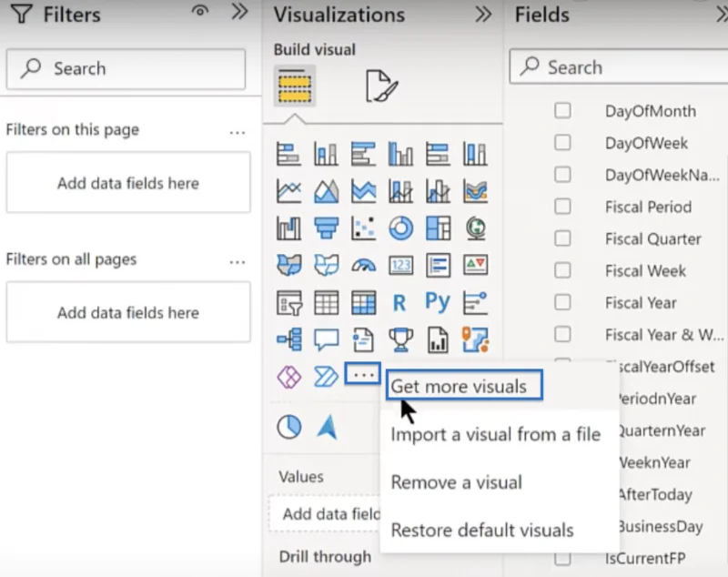The height and width of the screenshot is (577, 728).
Task: Select the KPI visual
Action: [x=475, y=266]
